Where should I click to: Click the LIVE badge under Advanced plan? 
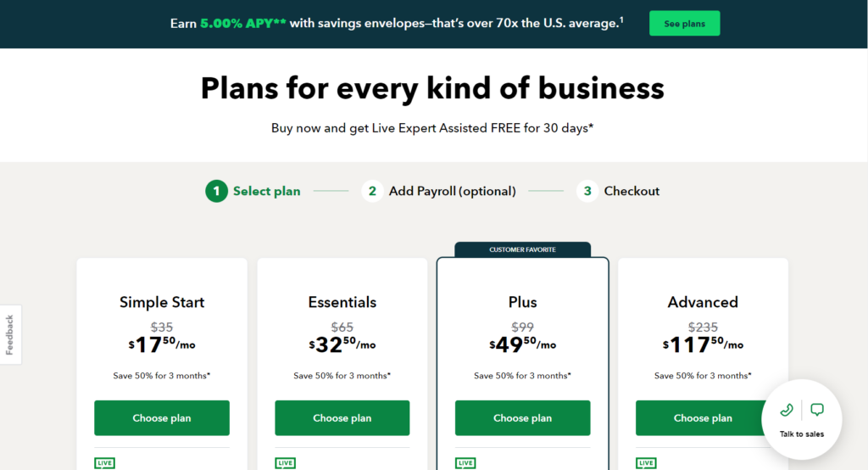pyautogui.click(x=646, y=463)
